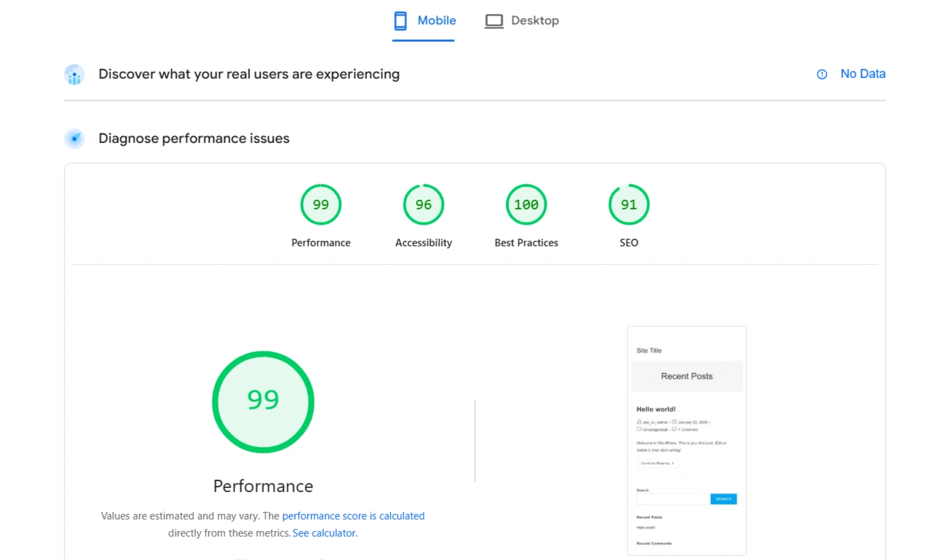Click the real users experience chart icon

point(75,75)
